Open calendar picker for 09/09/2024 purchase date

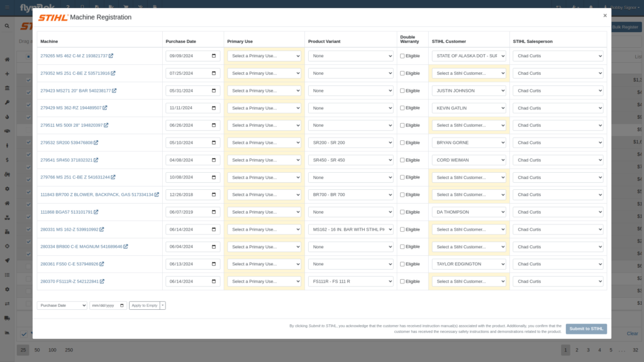click(214, 56)
